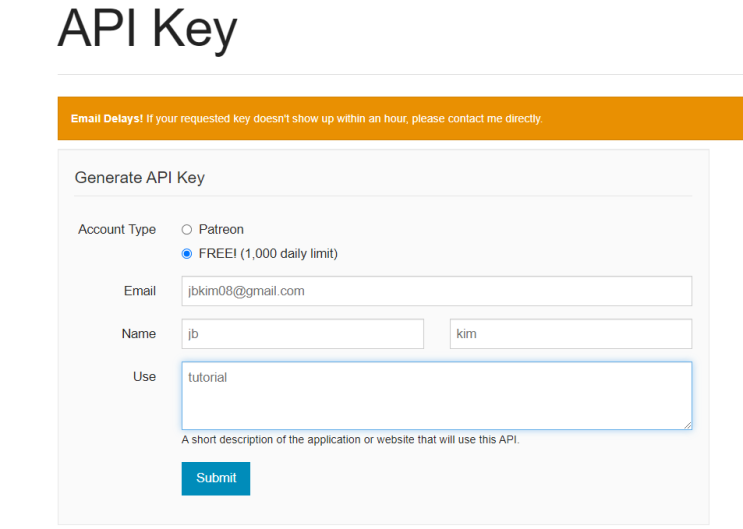The height and width of the screenshot is (529, 743).
Task: Click into the Email input field
Action: 436,291
